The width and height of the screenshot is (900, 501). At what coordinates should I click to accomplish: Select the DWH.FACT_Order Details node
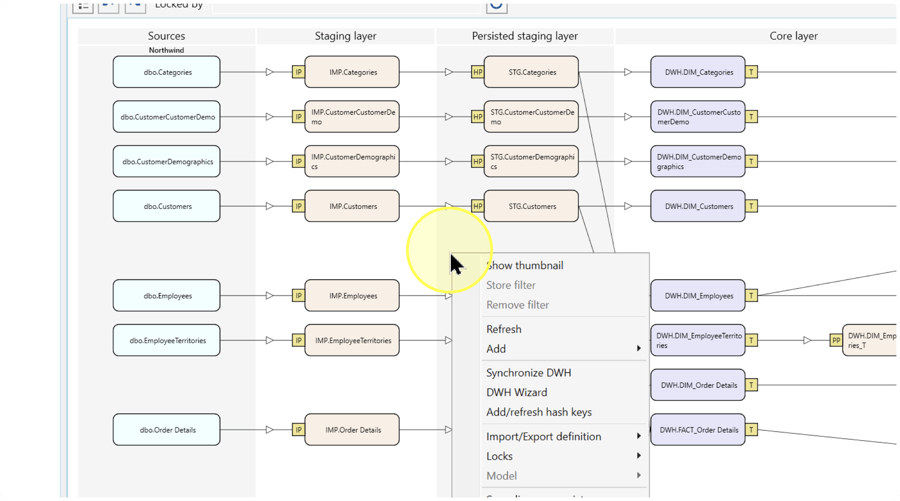tap(698, 430)
